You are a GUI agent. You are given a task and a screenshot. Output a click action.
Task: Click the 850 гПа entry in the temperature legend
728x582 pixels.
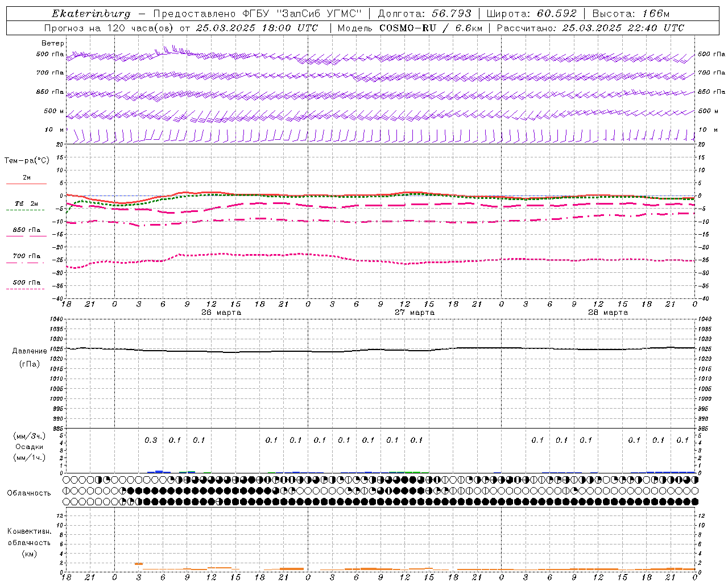(26, 230)
